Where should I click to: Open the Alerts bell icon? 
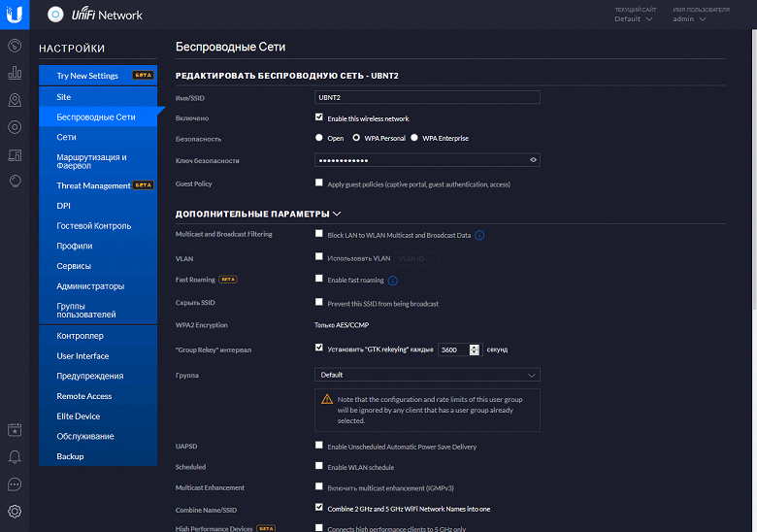[15, 456]
